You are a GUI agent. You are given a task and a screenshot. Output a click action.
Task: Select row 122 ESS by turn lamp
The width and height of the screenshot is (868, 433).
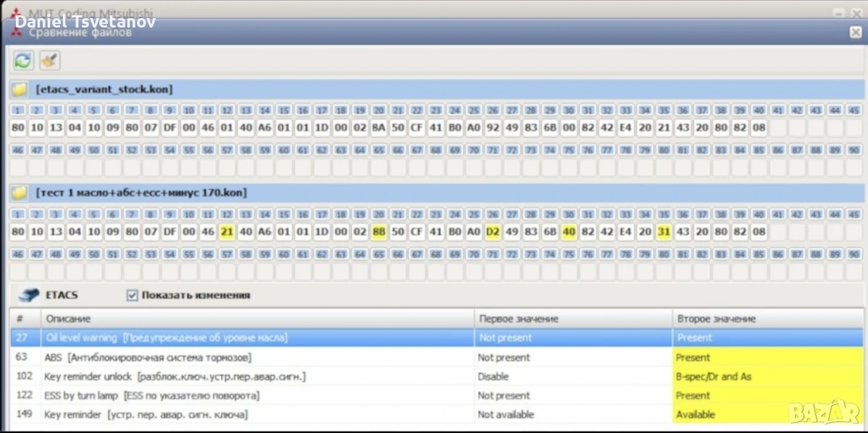[x=438, y=395]
